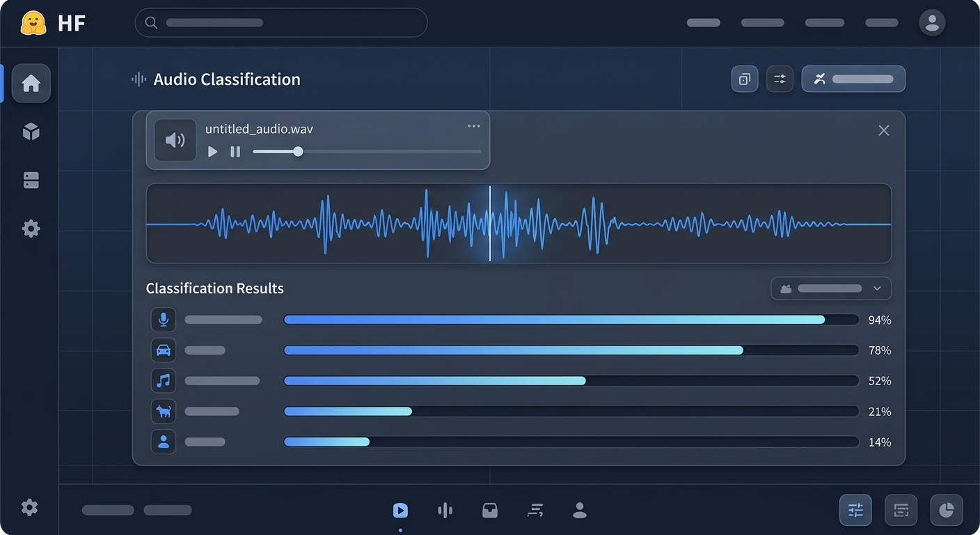Click the music note classification icon

point(164,381)
